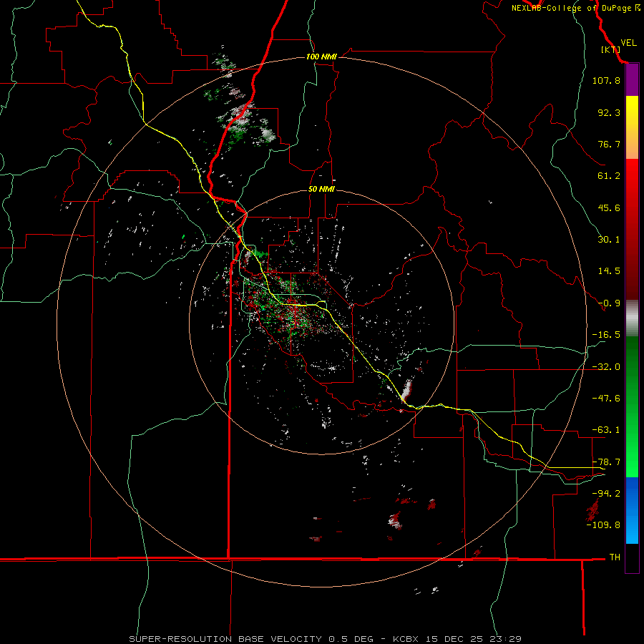Viewport: 644px width, 644px height.
Task: Select the -47.6 scale value
Action: 606,399
